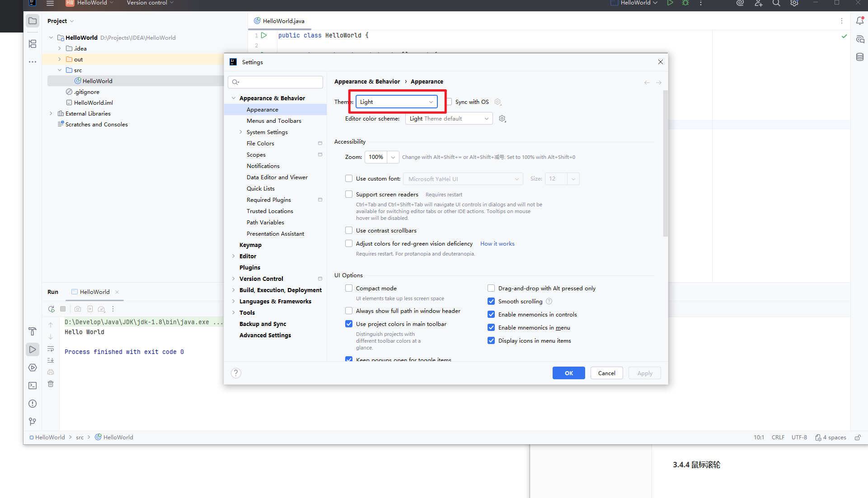Open the How it works link
Screen dimensions: 868x498
point(497,243)
